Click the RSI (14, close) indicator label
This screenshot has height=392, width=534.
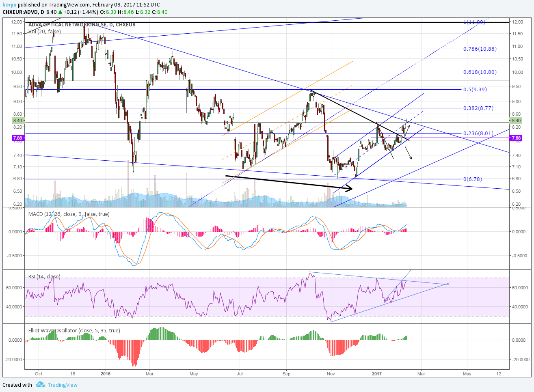point(44,276)
